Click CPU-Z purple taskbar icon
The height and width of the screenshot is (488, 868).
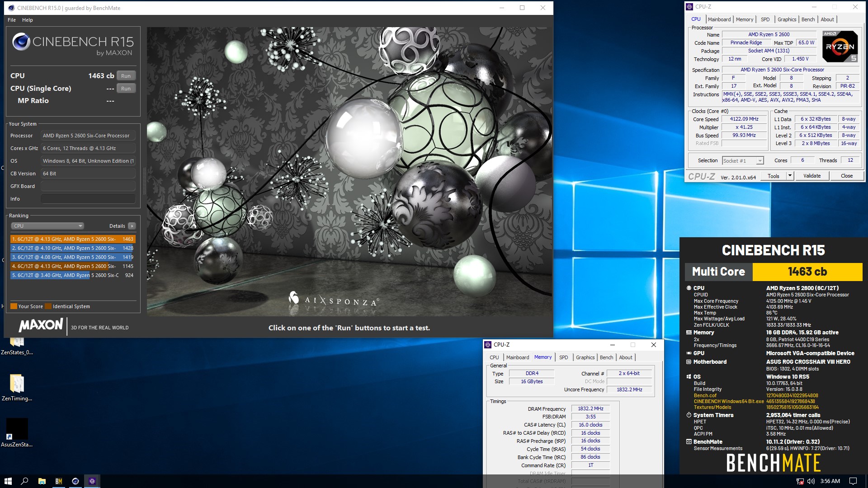point(92,481)
